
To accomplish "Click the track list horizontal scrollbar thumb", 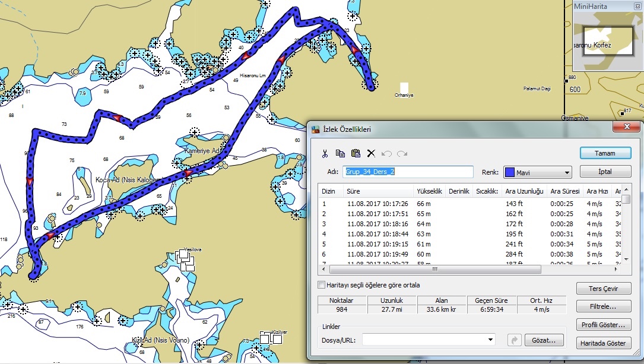I will coord(435,270).
